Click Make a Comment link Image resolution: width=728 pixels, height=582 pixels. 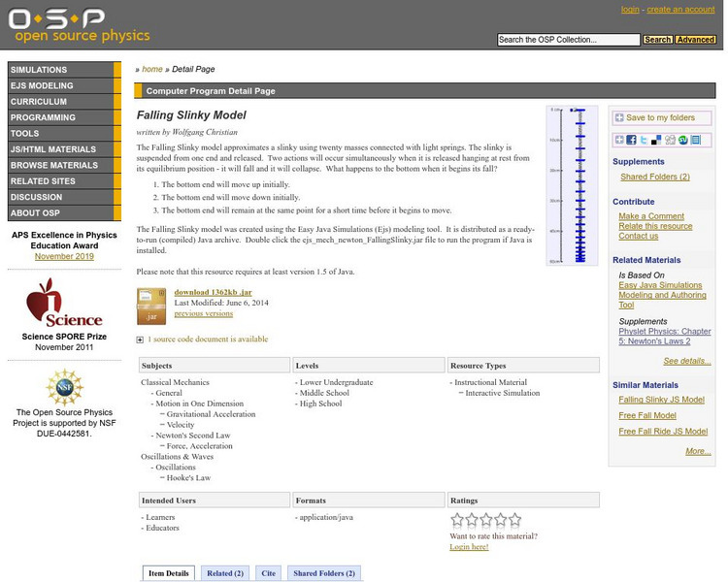pyautogui.click(x=651, y=216)
